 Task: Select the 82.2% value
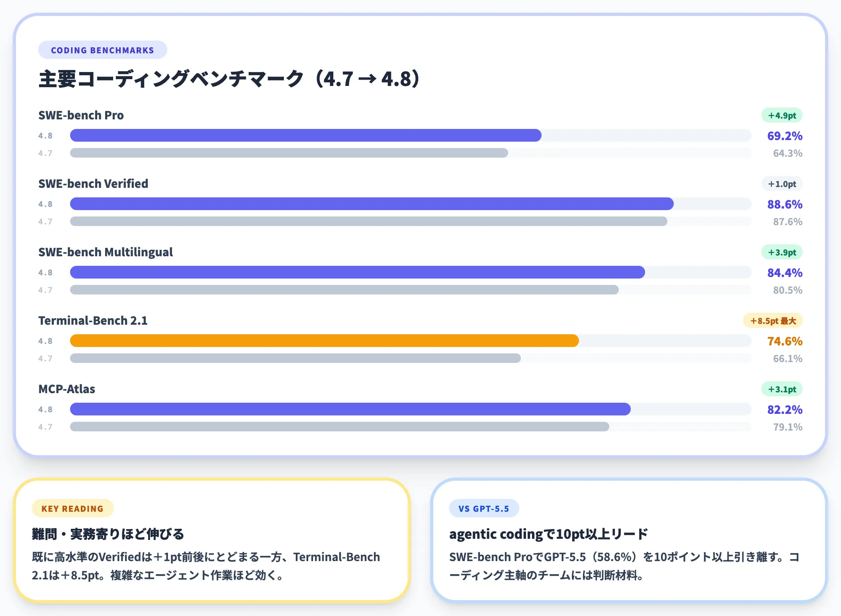tap(784, 409)
